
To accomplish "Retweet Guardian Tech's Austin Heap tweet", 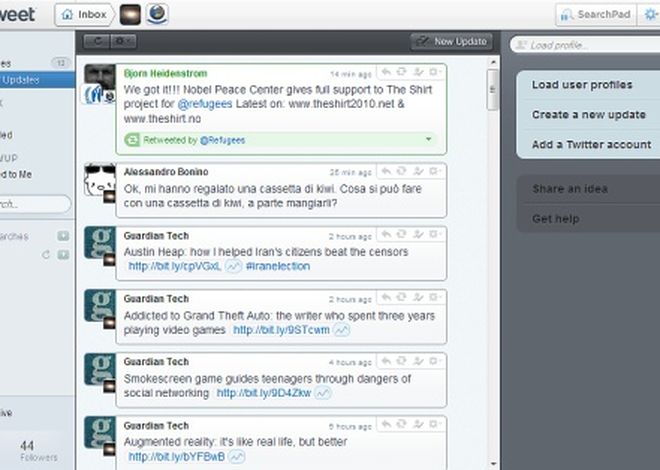I will click(402, 234).
